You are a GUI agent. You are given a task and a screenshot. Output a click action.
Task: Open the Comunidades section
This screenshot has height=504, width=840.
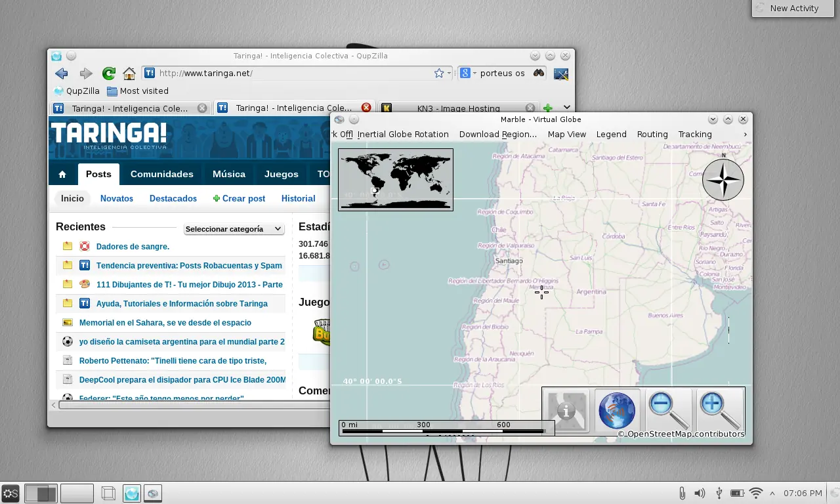point(162,175)
